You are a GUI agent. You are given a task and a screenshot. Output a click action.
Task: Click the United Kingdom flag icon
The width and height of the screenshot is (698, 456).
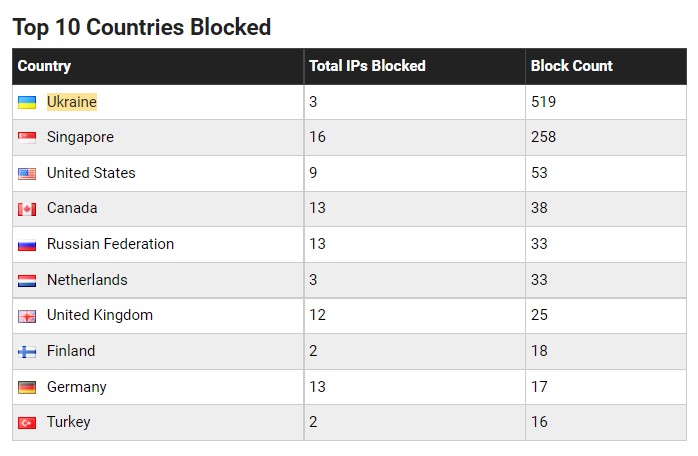click(x=27, y=316)
